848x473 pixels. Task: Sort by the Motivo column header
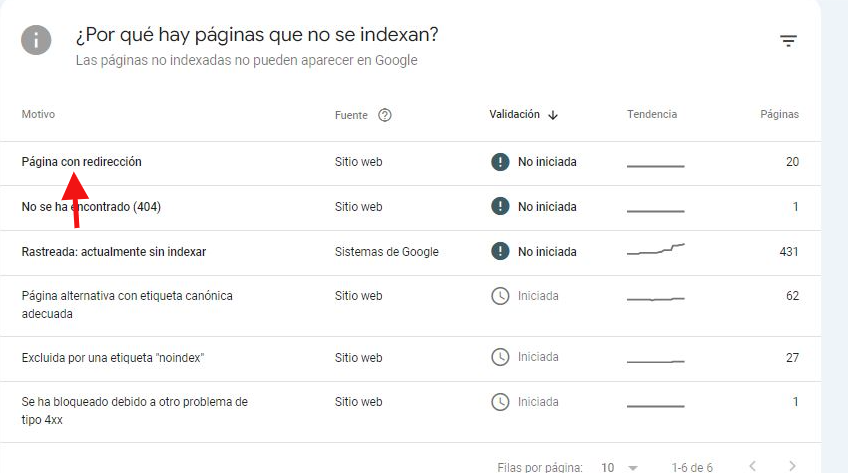(x=38, y=115)
